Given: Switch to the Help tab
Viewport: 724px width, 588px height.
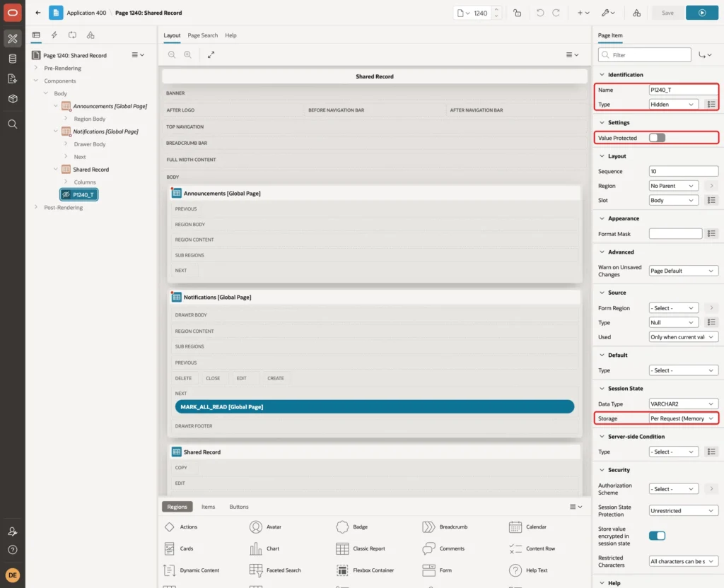Looking at the screenshot, I should (x=230, y=35).
